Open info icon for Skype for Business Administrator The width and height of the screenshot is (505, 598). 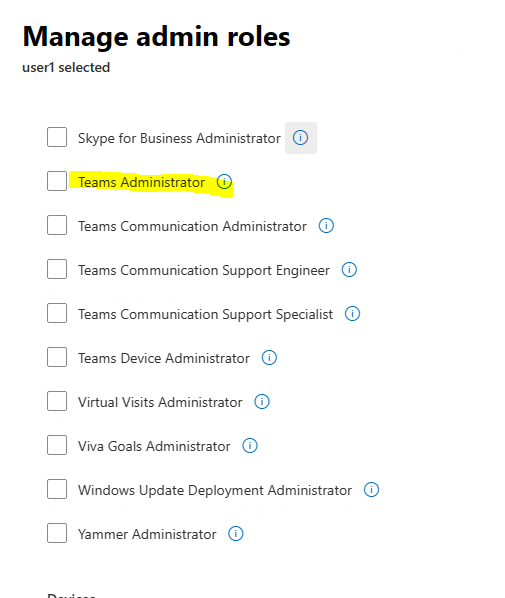tap(301, 138)
